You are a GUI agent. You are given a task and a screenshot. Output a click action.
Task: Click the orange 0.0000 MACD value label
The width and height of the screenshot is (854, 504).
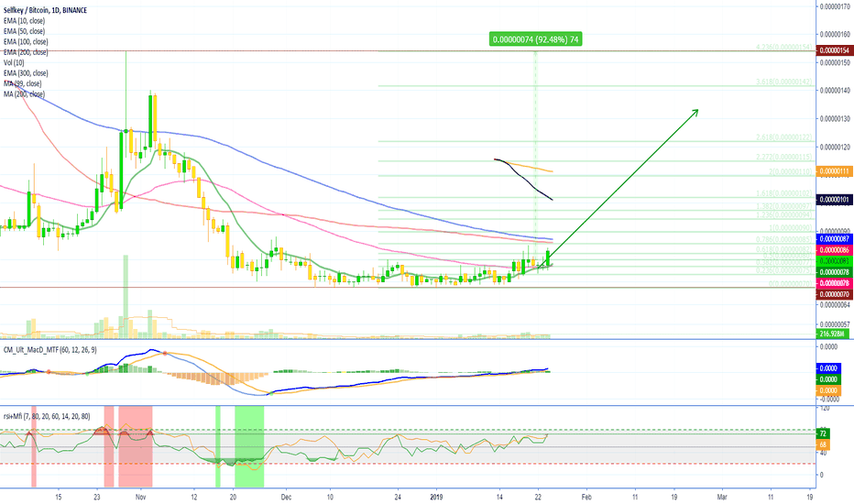(x=828, y=390)
